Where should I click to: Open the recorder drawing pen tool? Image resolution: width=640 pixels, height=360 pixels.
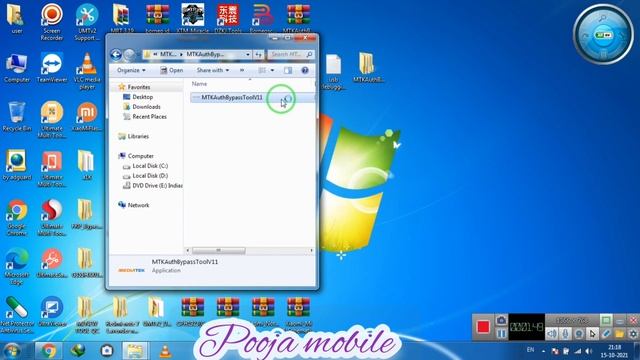(x=606, y=334)
